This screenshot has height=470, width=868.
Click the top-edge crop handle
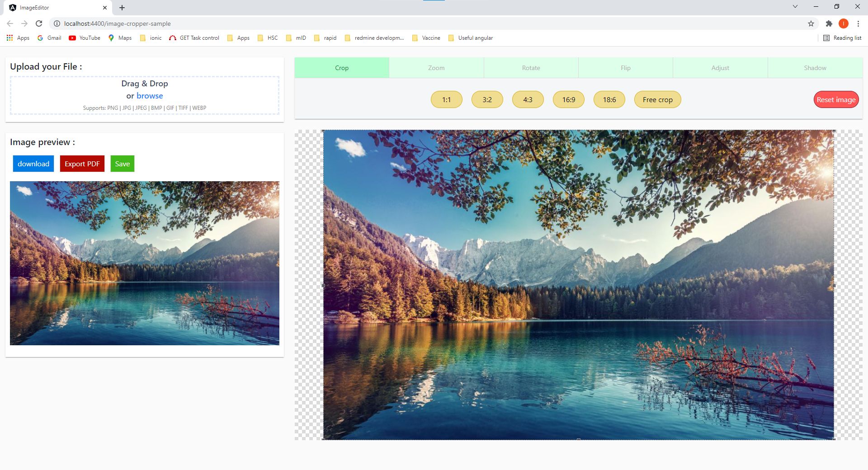(x=579, y=131)
